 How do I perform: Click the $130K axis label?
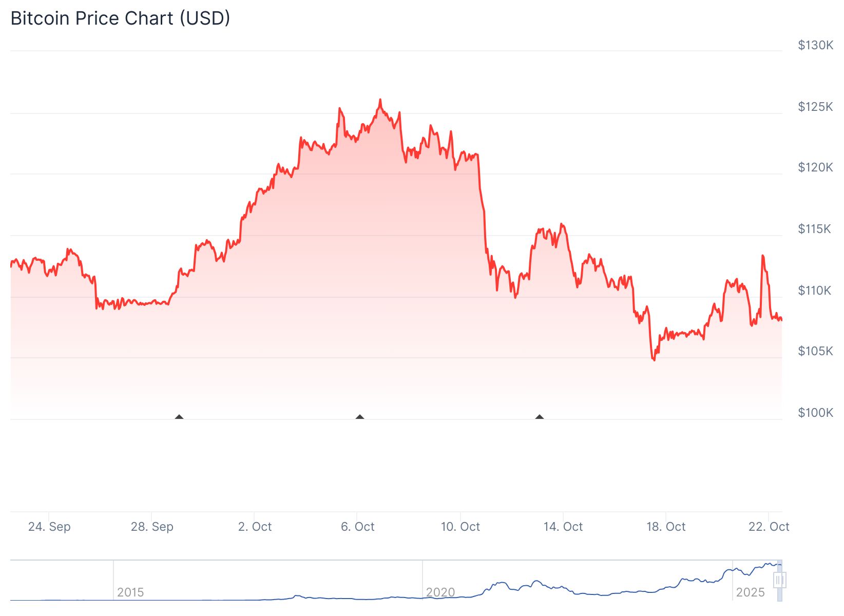[815, 45]
